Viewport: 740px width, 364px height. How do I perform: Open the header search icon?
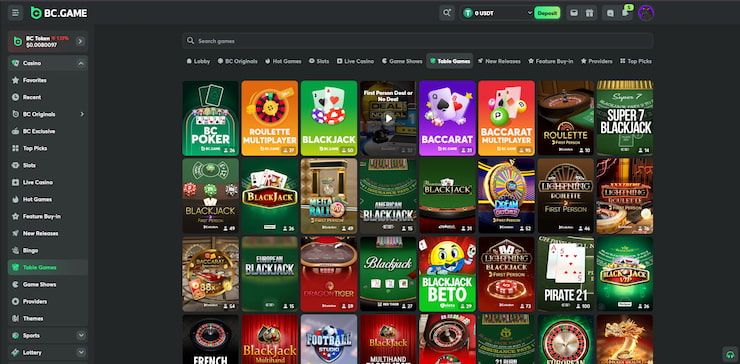click(446, 13)
